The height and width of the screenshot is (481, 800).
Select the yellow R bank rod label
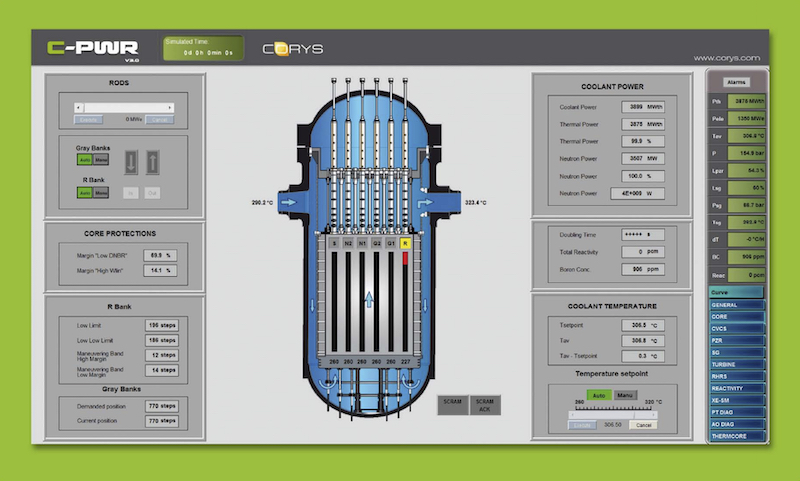coord(405,242)
